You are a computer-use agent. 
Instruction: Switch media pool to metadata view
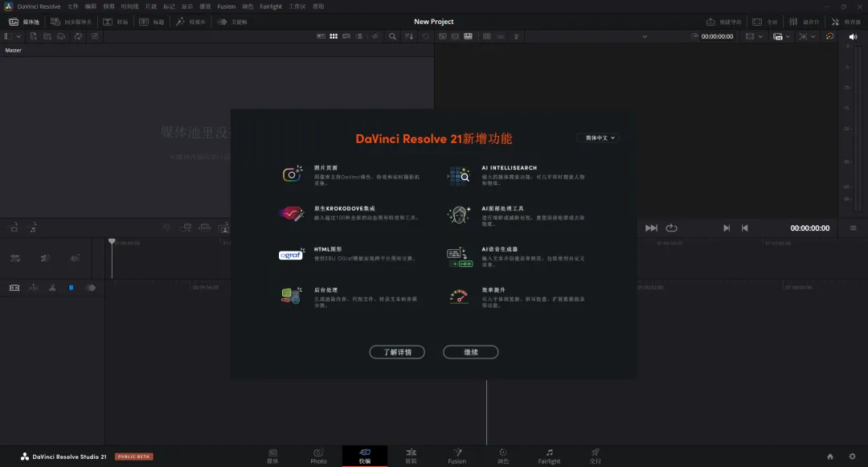coord(321,36)
